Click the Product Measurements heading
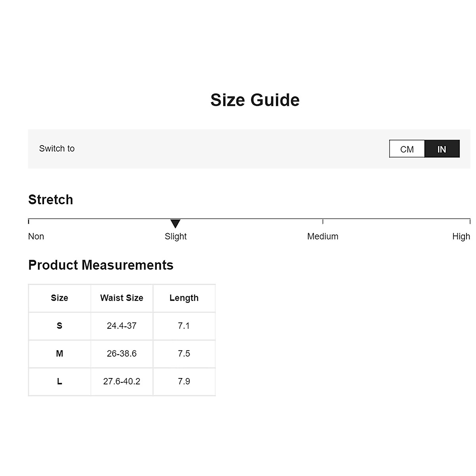The image size is (476, 476). [101, 265]
